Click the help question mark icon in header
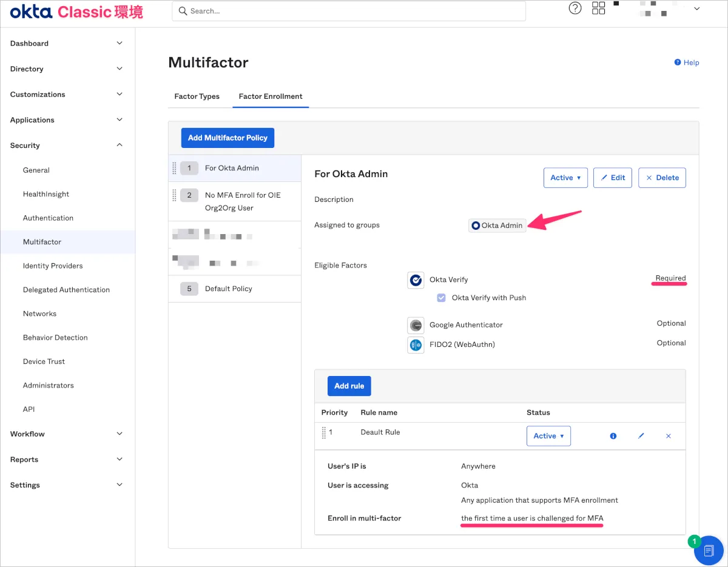728x567 pixels. [x=575, y=8]
